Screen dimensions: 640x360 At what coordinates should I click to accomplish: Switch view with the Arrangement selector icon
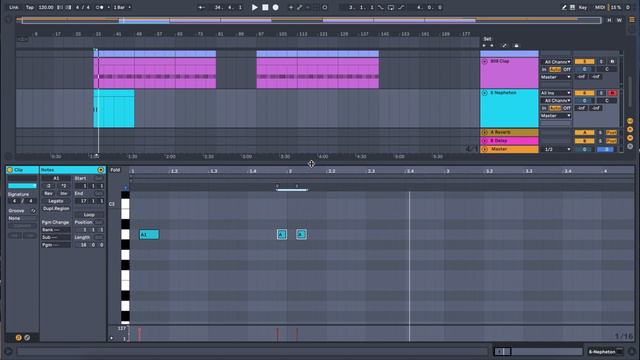(632, 20)
